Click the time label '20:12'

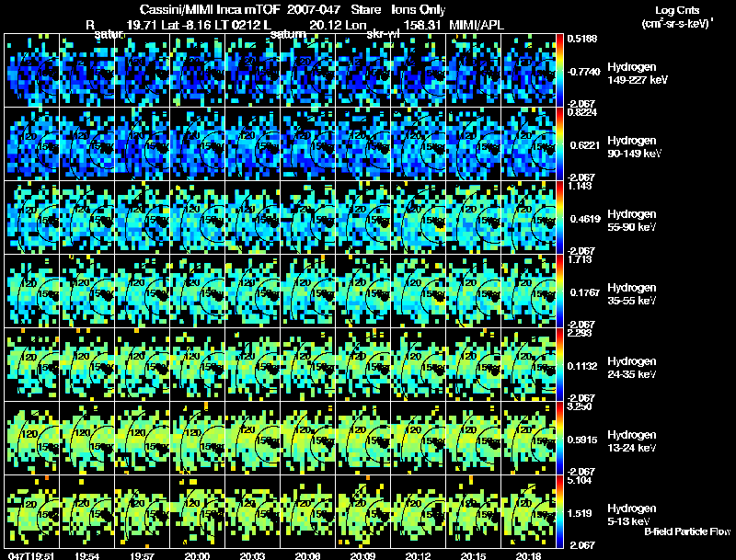click(x=418, y=556)
